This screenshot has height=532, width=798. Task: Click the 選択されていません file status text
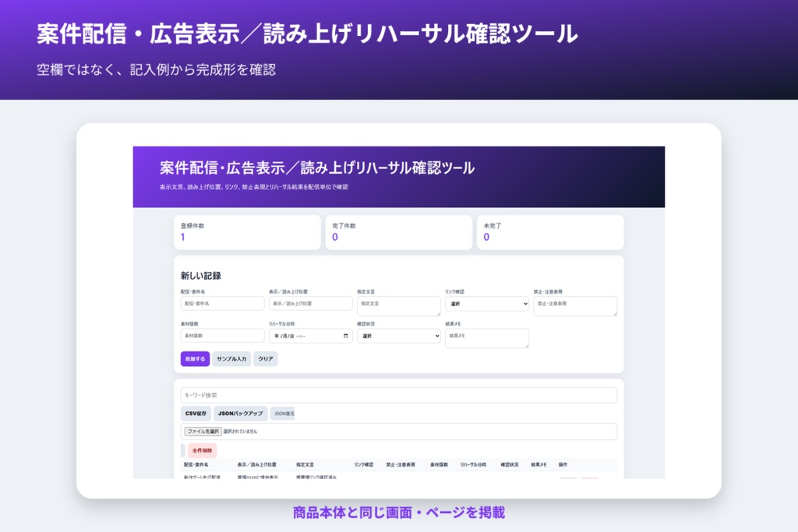coord(240,432)
